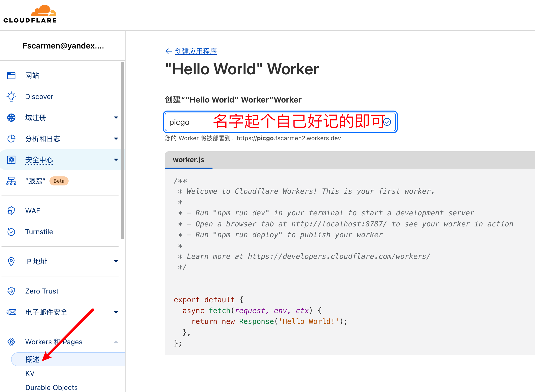Viewport: 535px width, 392px height.
Task: Click the worker name field containing picgo
Action: pyautogui.click(x=280, y=122)
